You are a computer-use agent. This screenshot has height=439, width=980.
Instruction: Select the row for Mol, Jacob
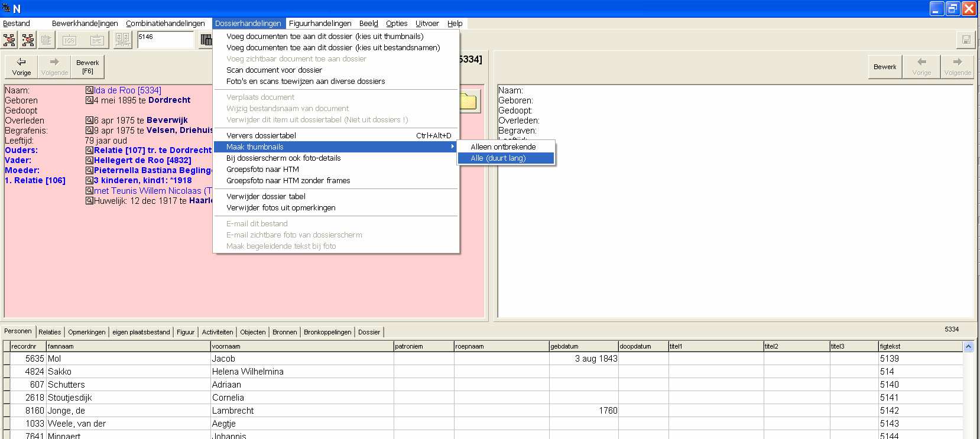(483, 359)
